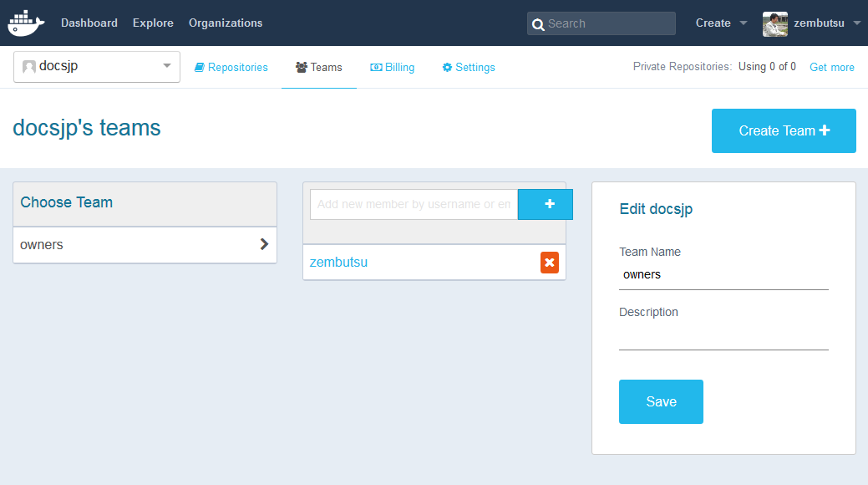Click the Repositories book icon
This screenshot has width=868, height=485.
coord(200,67)
